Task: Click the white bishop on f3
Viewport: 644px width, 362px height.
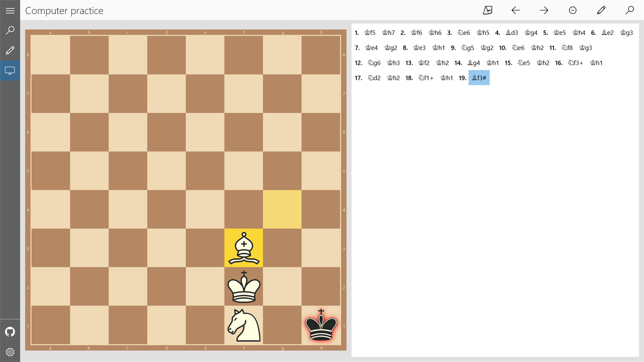Action: coord(244,248)
